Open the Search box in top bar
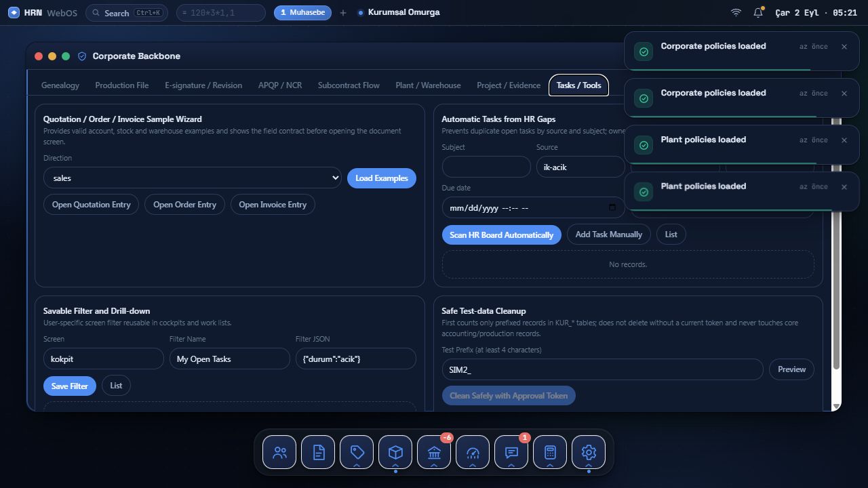Image resolution: width=868 pixels, height=488 pixels. click(x=127, y=13)
